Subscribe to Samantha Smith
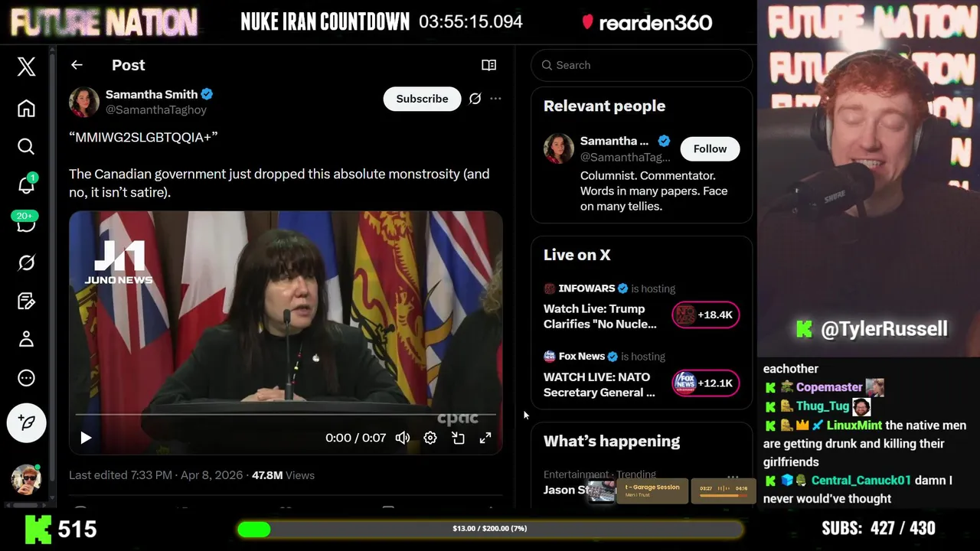The image size is (980, 551). click(x=422, y=99)
